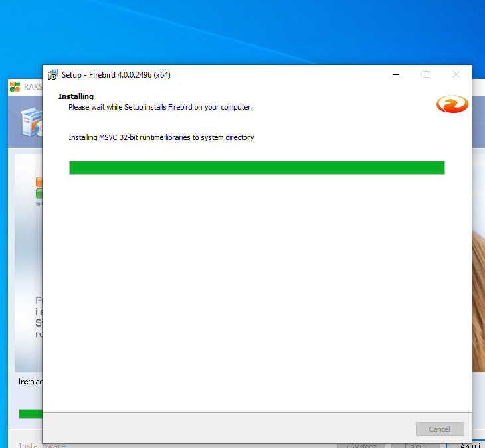Click the Firebird setup installer icon in title bar
Image resolution: width=485 pixels, height=448 pixels.
pos(53,74)
